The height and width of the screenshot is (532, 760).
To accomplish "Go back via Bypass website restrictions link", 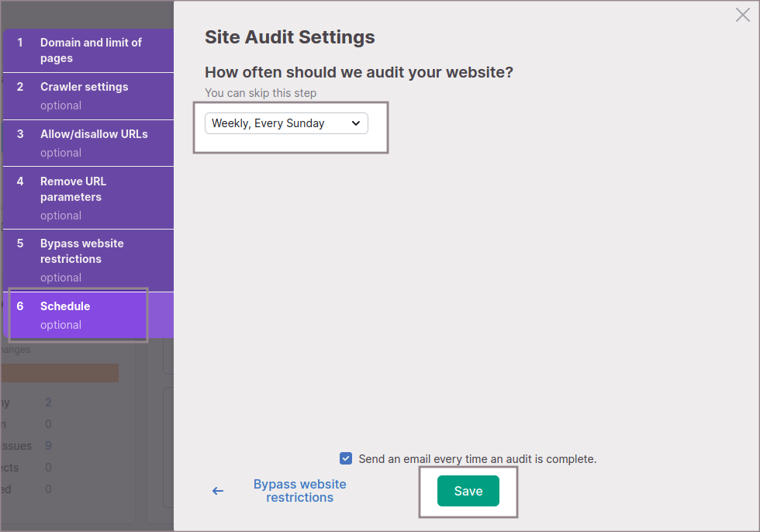I will pyautogui.click(x=299, y=491).
